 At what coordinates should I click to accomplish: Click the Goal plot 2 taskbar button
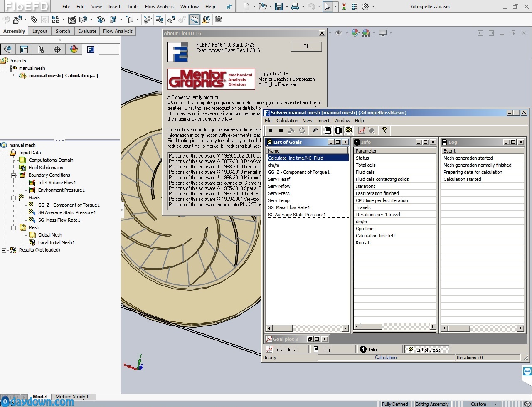[x=286, y=350]
